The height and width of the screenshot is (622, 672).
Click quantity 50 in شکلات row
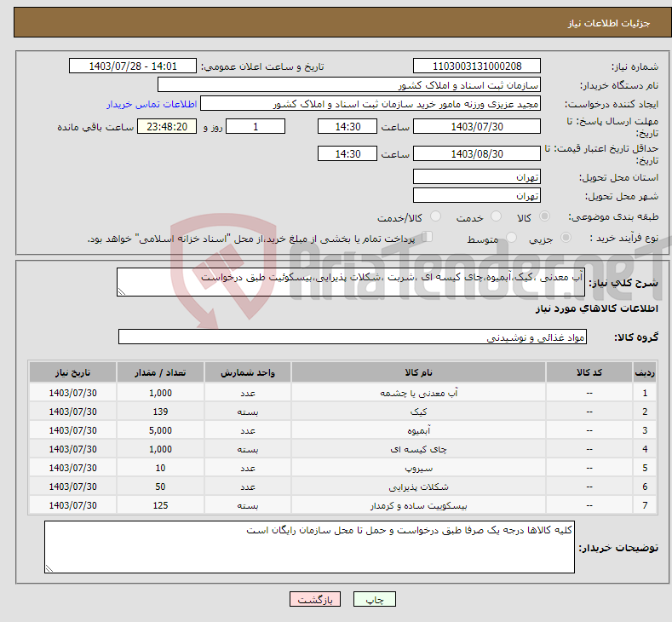click(160, 487)
